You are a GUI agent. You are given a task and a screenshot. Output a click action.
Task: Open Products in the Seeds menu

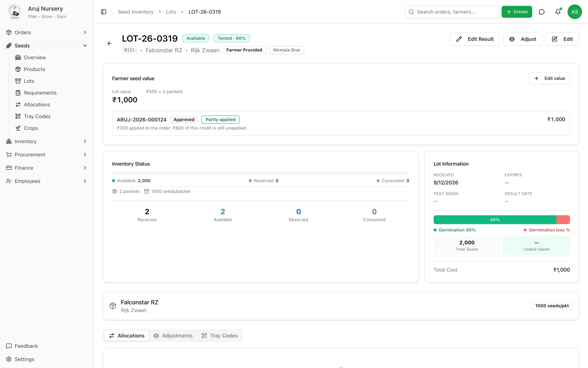click(34, 69)
